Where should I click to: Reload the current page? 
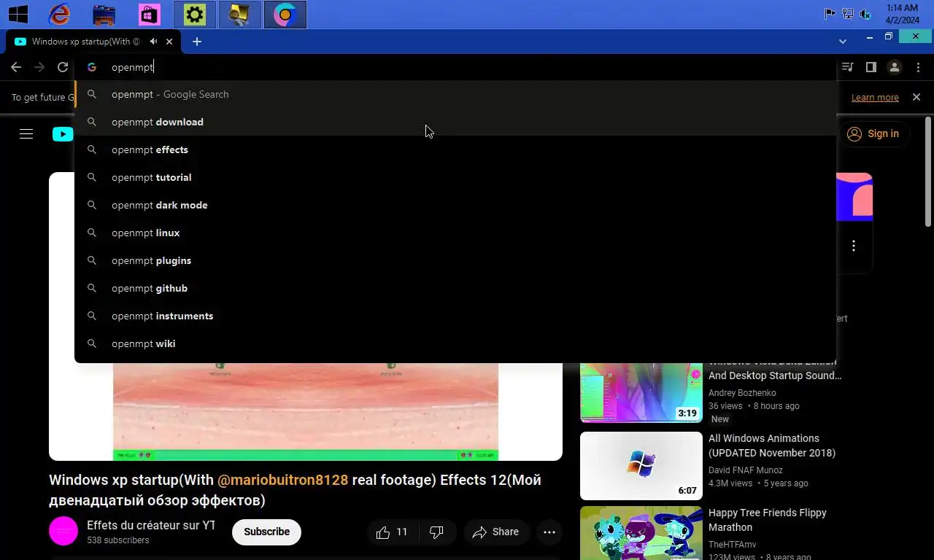click(x=63, y=67)
